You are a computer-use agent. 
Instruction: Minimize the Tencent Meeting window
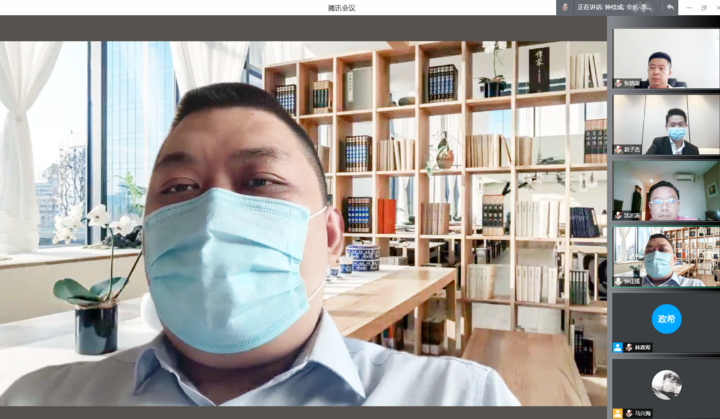pos(688,7)
